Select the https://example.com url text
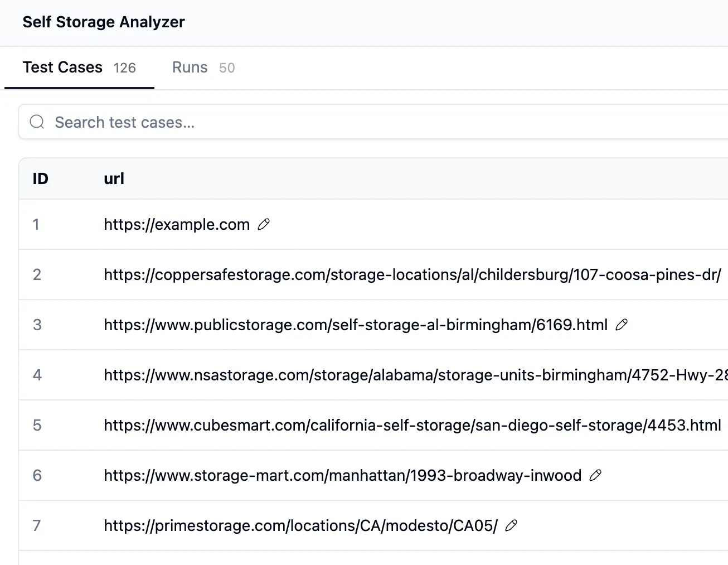 click(177, 224)
